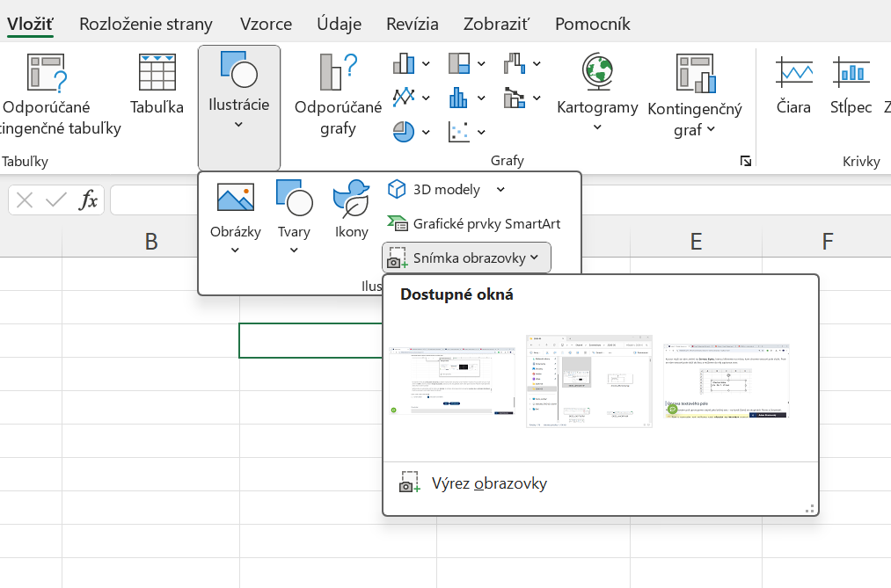Image resolution: width=891 pixels, height=588 pixels.
Task: Open Obrázky picture menu
Action: click(x=235, y=217)
